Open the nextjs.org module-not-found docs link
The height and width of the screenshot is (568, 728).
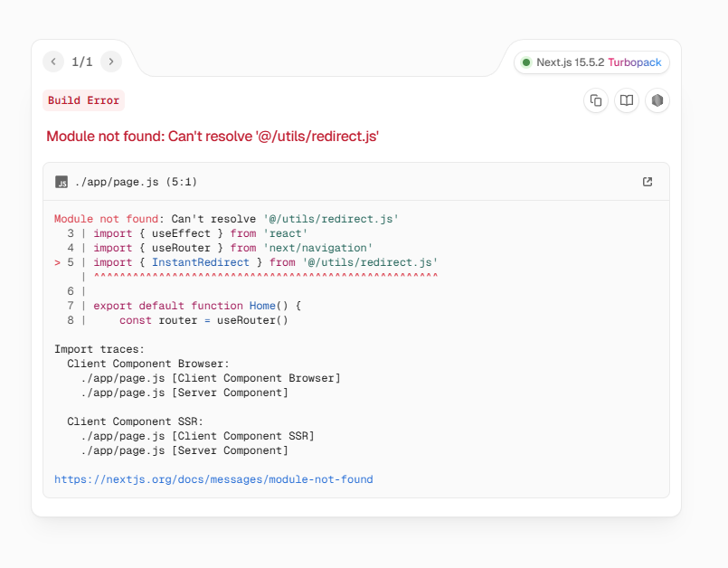coord(213,479)
